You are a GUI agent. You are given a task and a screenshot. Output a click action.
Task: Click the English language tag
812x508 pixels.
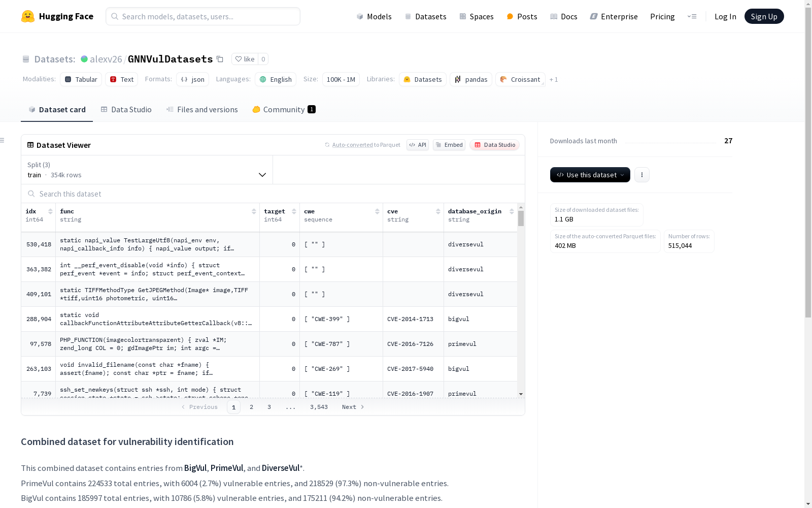(x=276, y=79)
